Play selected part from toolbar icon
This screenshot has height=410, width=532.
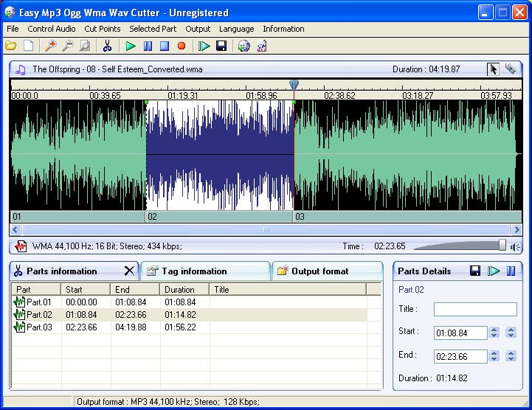[x=204, y=46]
